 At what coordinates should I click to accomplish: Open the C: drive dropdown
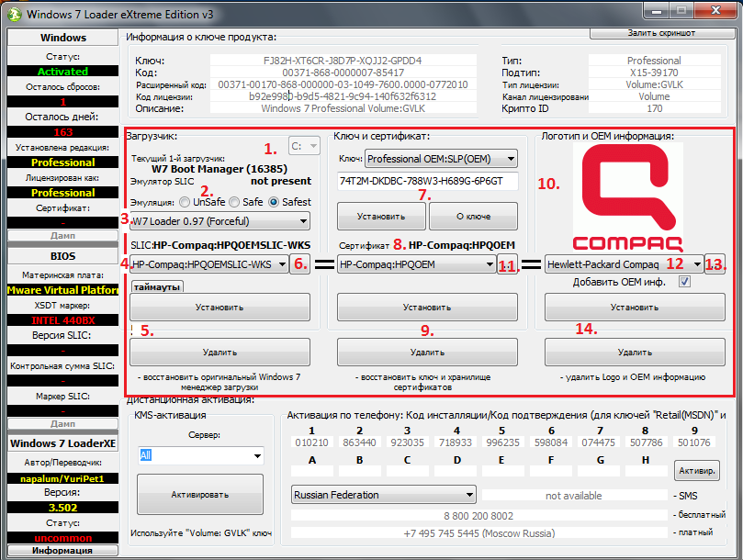point(304,146)
